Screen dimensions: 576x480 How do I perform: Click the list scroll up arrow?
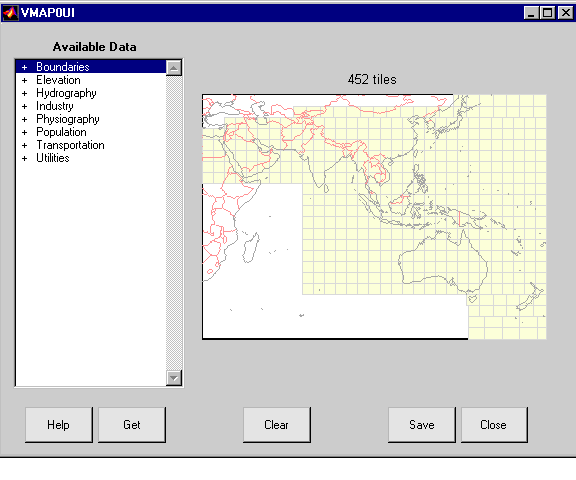coord(174,68)
